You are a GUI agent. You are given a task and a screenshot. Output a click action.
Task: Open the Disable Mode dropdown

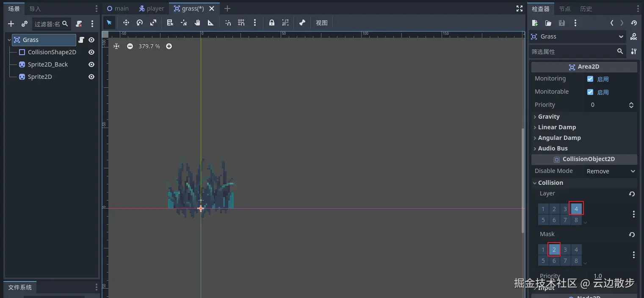point(611,171)
